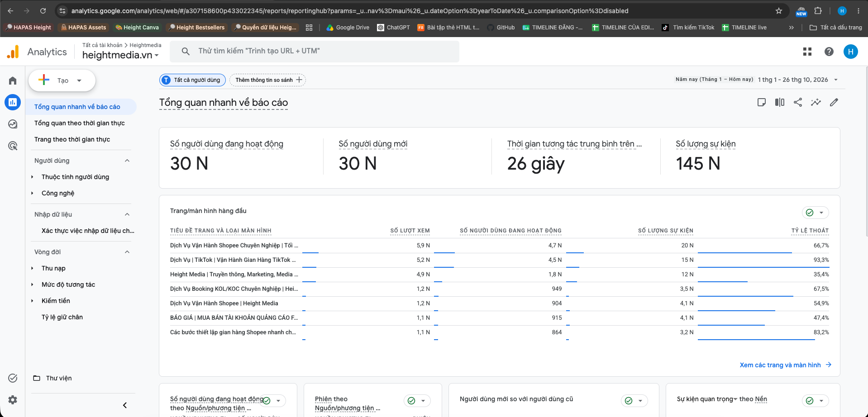
Task: Reload the page in browser toolbar
Action: tap(43, 11)
